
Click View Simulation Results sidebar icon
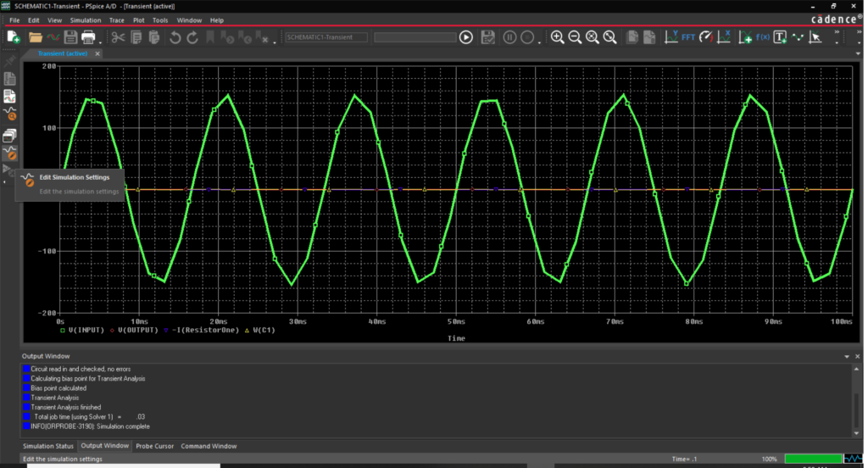[10, 97]
